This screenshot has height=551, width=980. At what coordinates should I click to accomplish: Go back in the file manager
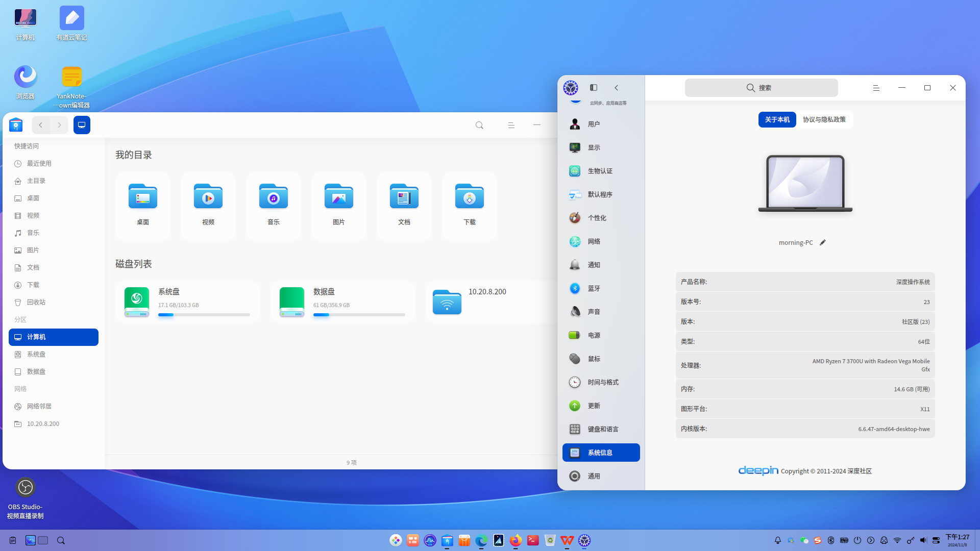tap(41, 125)
